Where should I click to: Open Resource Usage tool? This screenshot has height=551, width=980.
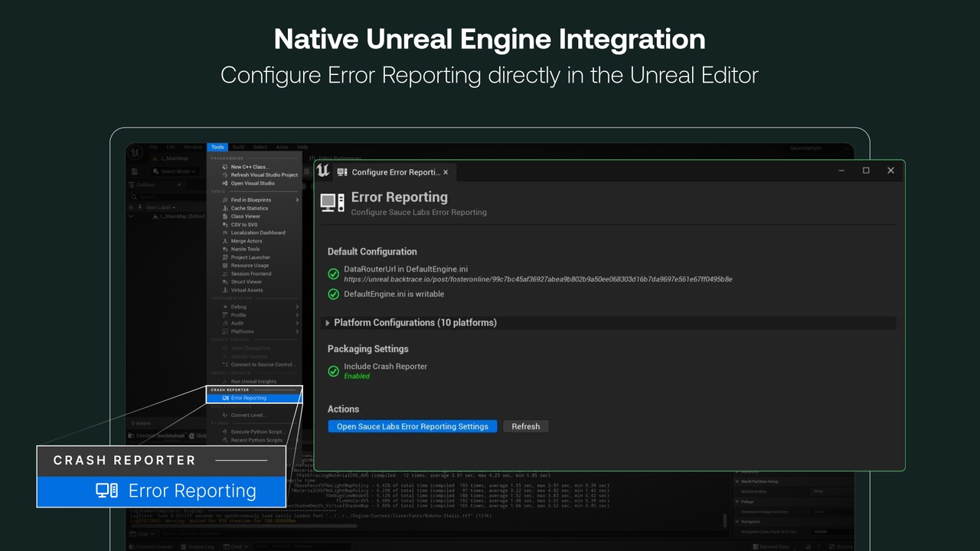tap(254, 266)
